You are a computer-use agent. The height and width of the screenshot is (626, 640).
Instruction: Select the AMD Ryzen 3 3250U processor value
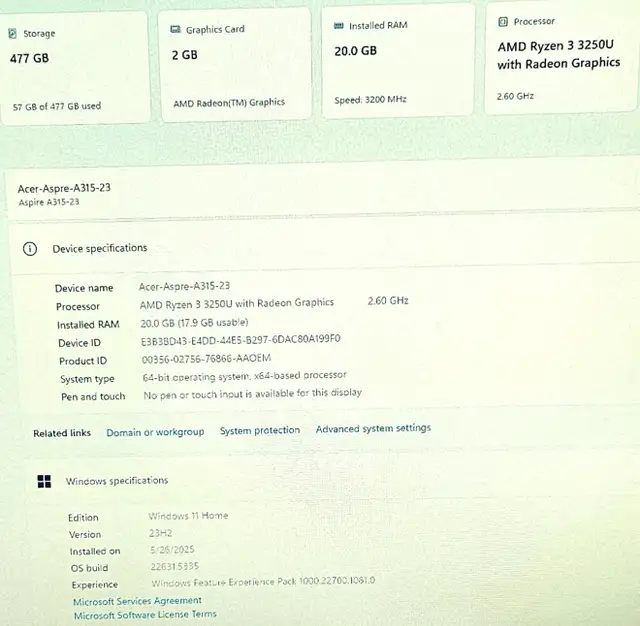tap(237, 303)
